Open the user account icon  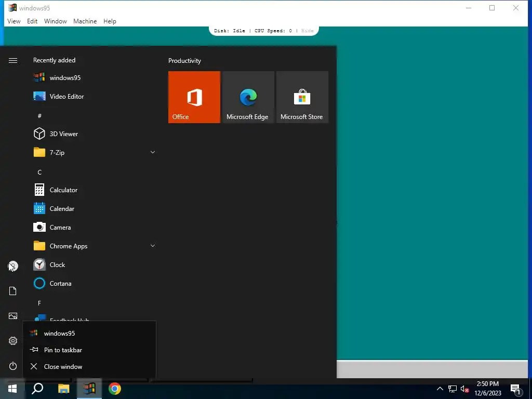coord(13,266)
